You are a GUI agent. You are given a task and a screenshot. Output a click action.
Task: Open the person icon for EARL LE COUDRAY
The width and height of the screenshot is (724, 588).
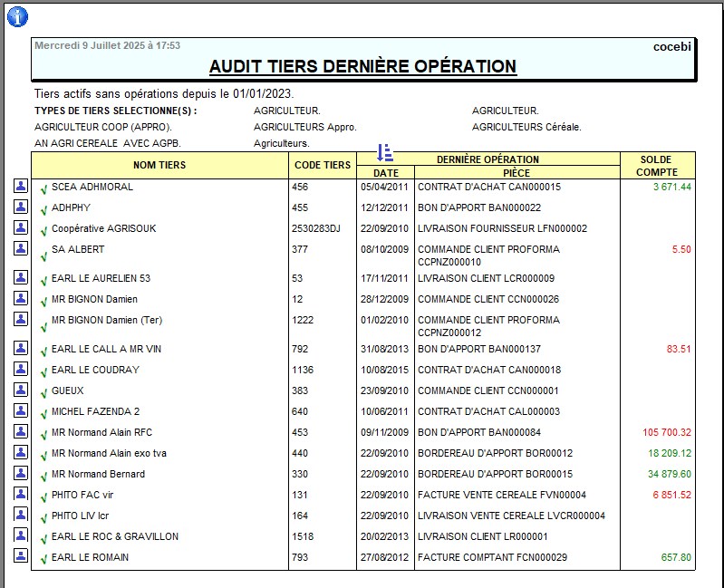tap(21, 370)
